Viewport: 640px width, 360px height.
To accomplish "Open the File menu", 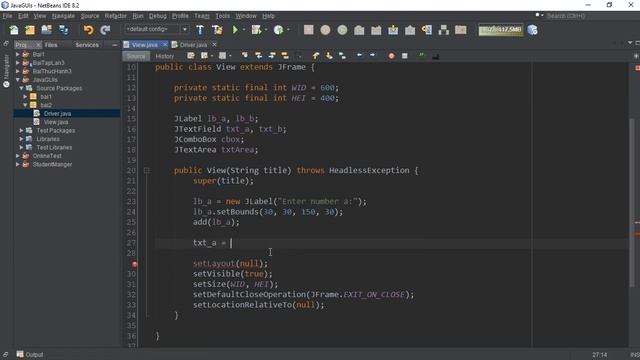I will [x=7, y=16].
